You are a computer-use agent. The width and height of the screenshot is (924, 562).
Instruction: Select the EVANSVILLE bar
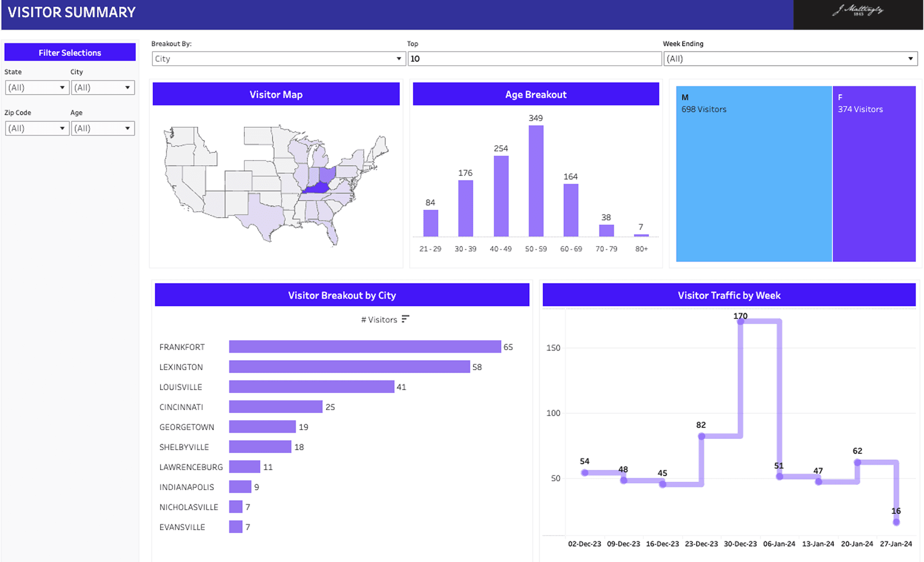[236, 527]
